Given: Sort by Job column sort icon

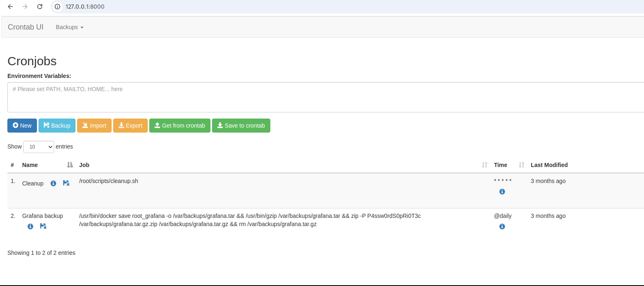Looking at the screenshot, I should point(484,165).
